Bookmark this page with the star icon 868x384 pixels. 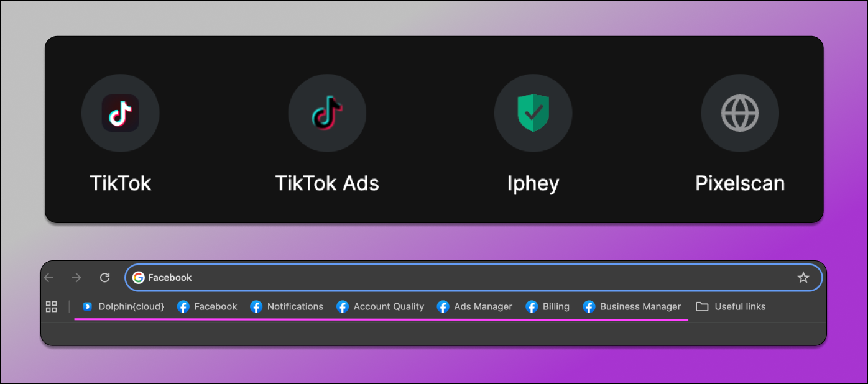[803, 278]
